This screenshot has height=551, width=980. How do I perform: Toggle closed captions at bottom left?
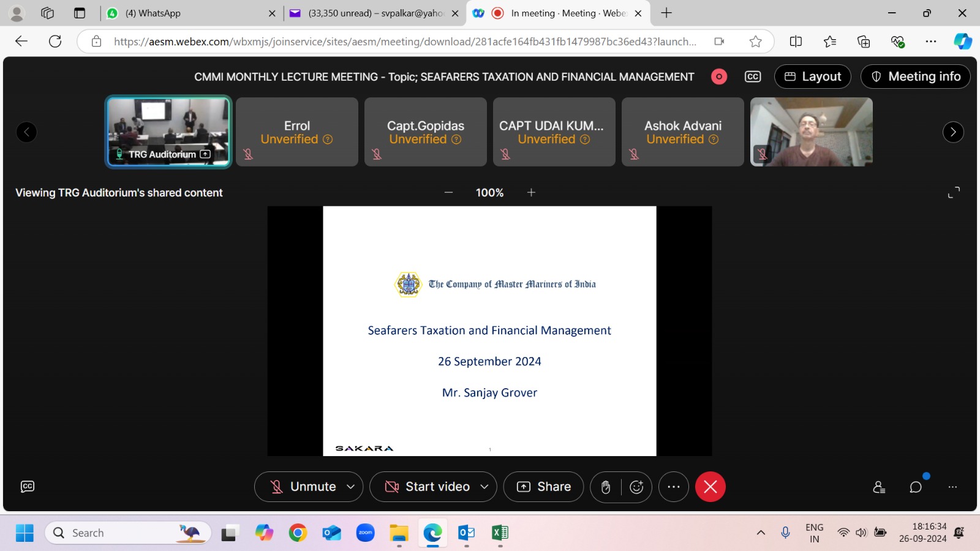click(28, 487)
